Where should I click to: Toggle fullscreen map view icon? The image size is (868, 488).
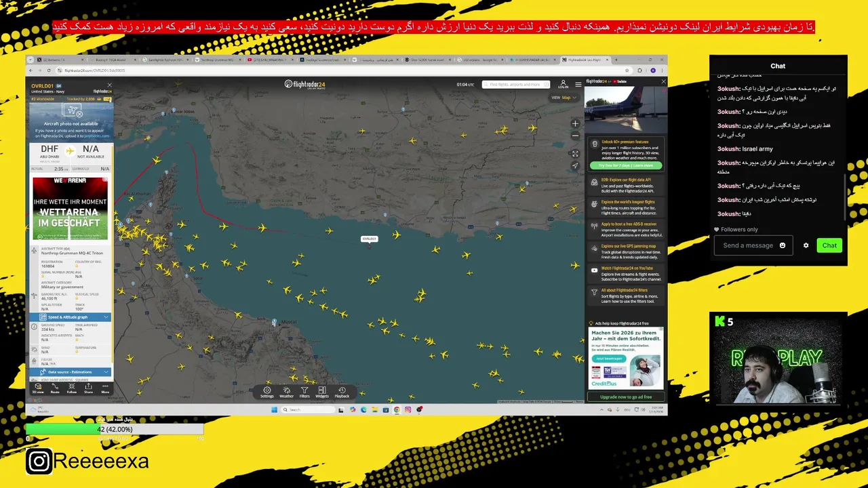575,153
